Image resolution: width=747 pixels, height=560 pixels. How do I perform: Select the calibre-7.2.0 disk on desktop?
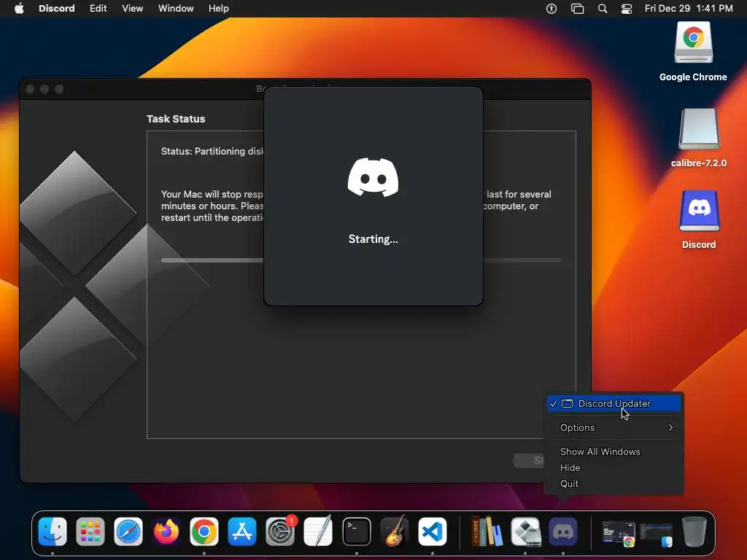pos(699,138)
